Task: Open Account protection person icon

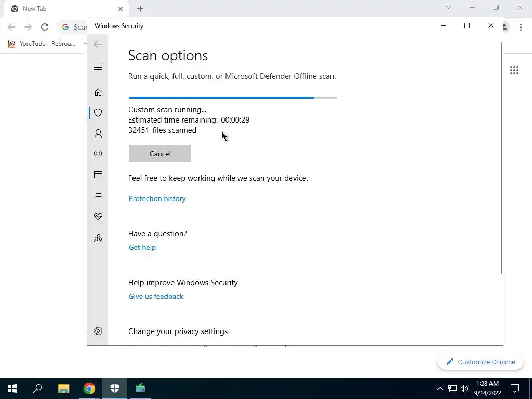Action: [98, 134]
